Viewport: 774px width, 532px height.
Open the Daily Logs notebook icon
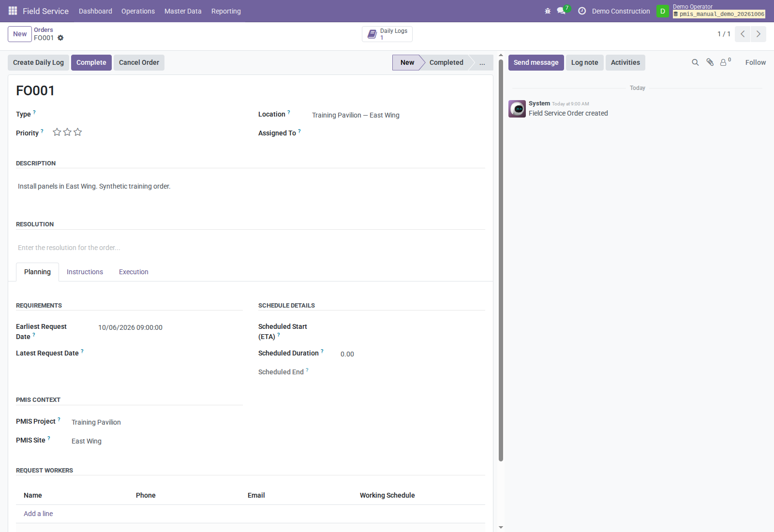click(372, 34)
